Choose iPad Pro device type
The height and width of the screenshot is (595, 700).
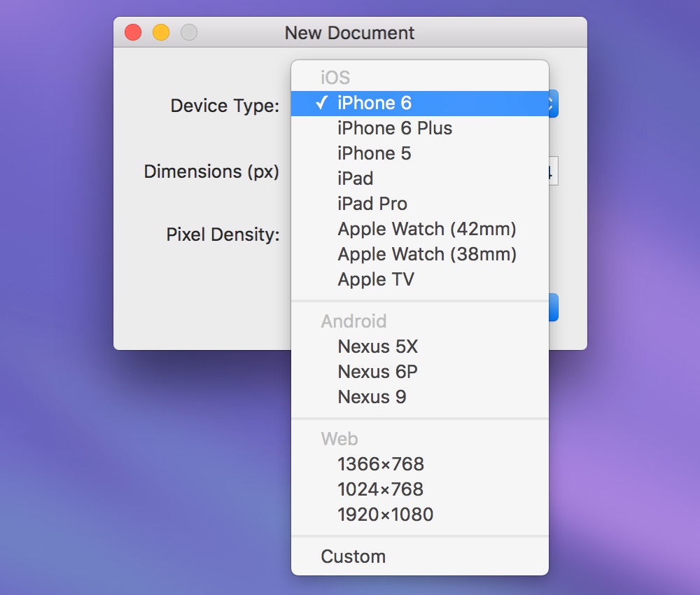pyautogui.click(x=419, y=204)
